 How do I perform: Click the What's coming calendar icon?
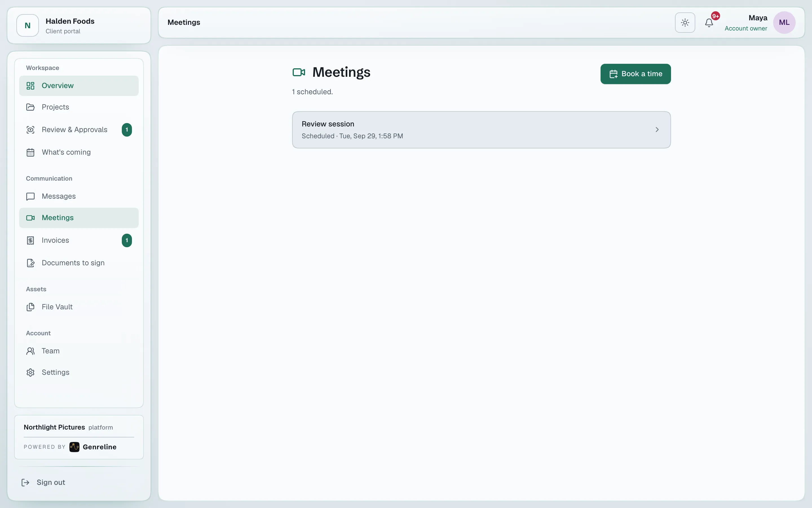[x=30, y=152]
